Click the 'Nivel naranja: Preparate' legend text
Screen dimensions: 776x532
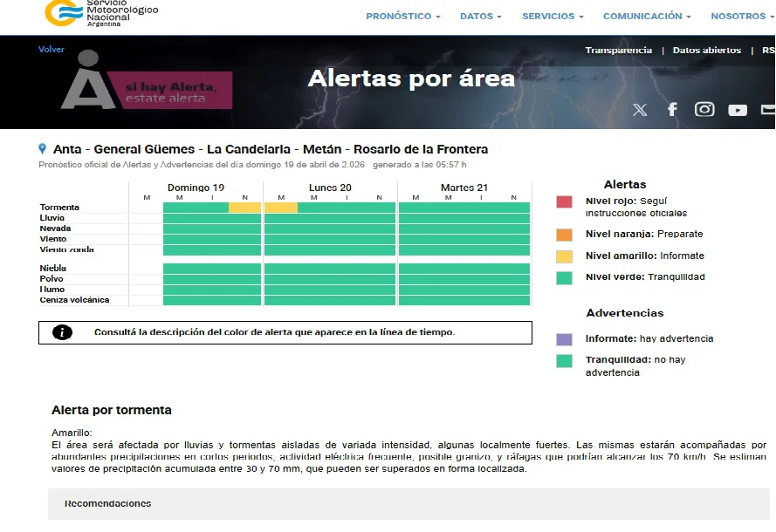pyautogui.click(x=644, y=234)
